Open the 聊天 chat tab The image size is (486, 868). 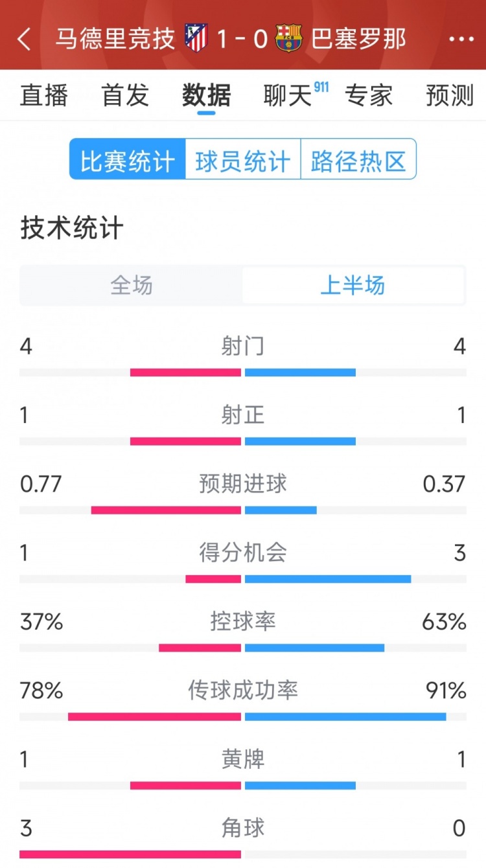pos(285,95)
